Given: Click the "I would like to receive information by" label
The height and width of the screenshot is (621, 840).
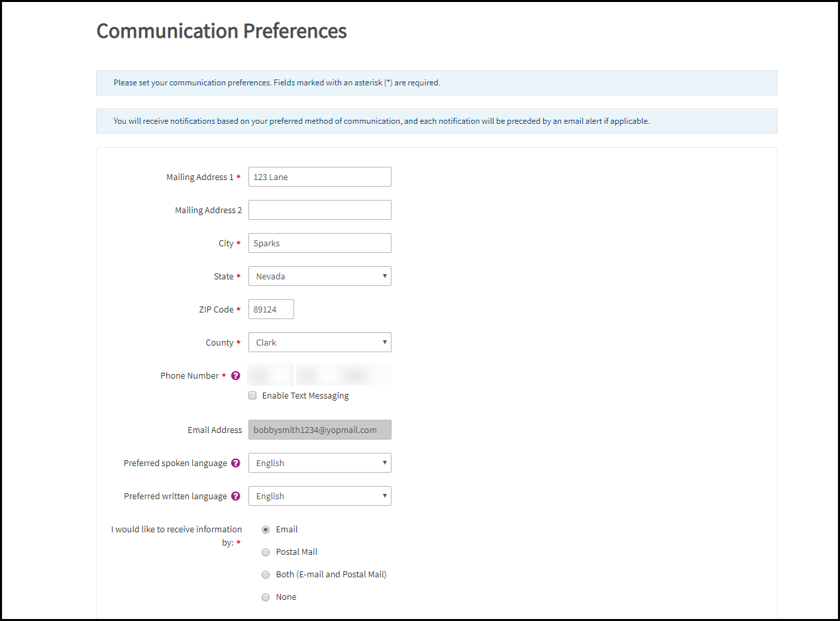Looking at the screenshot, I should [176, 536].
